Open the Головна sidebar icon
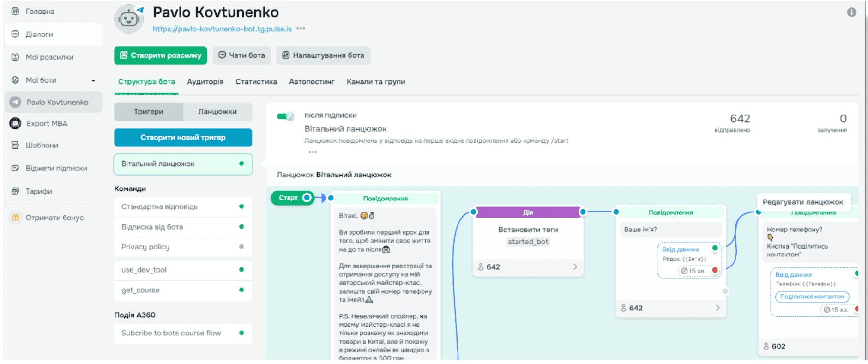Image resolution: width=868 pixels, height=364 pixels. (15, 11)
